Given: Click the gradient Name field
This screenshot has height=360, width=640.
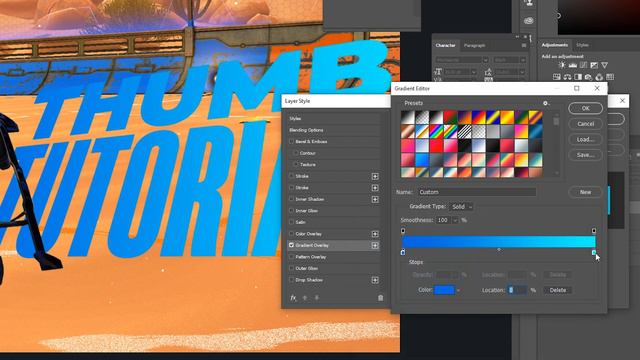Looking at the screenshot, I should [x=477, y=192].
